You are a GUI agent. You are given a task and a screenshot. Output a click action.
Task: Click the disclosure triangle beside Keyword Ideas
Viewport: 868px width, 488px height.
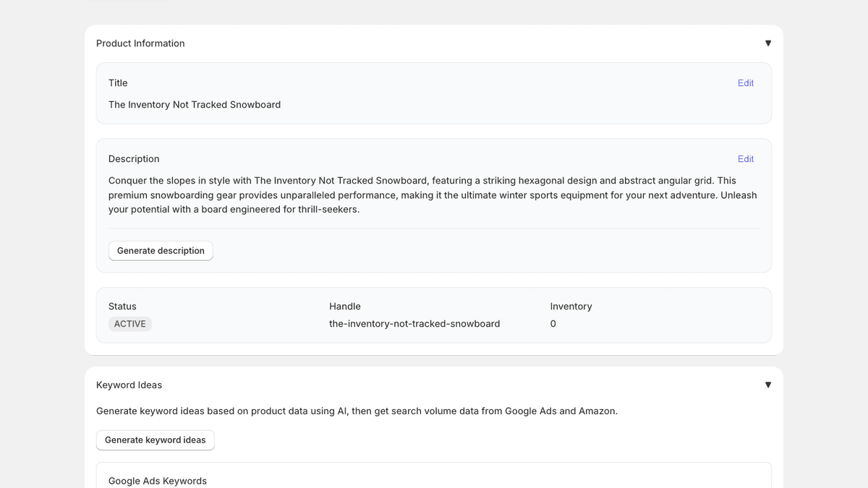[x=768, y=385]
